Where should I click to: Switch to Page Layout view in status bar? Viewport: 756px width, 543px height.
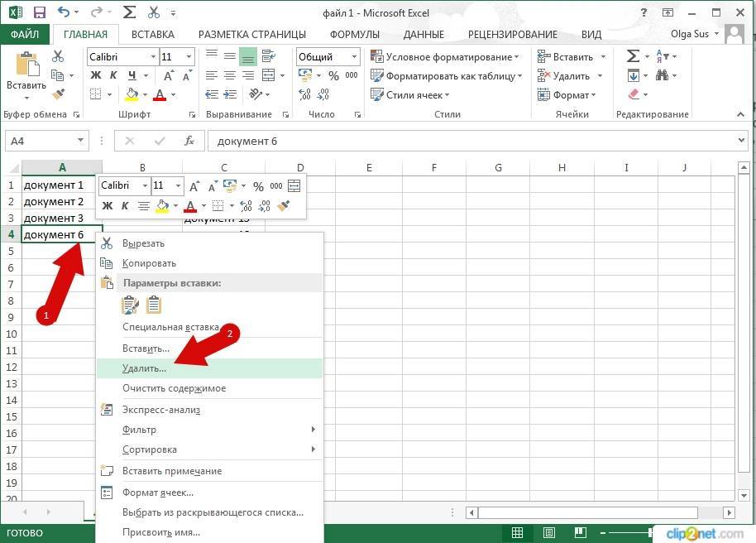548,533
